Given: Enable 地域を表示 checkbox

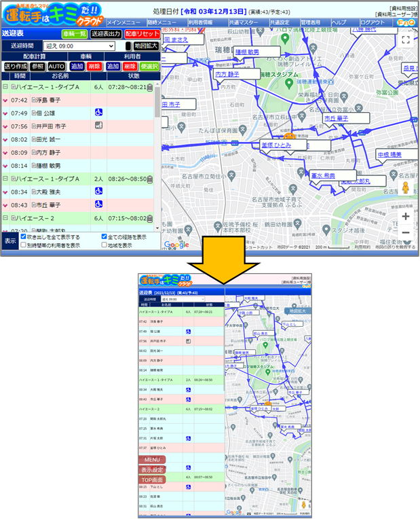Looking at the screenshot, I should (104, 245).
